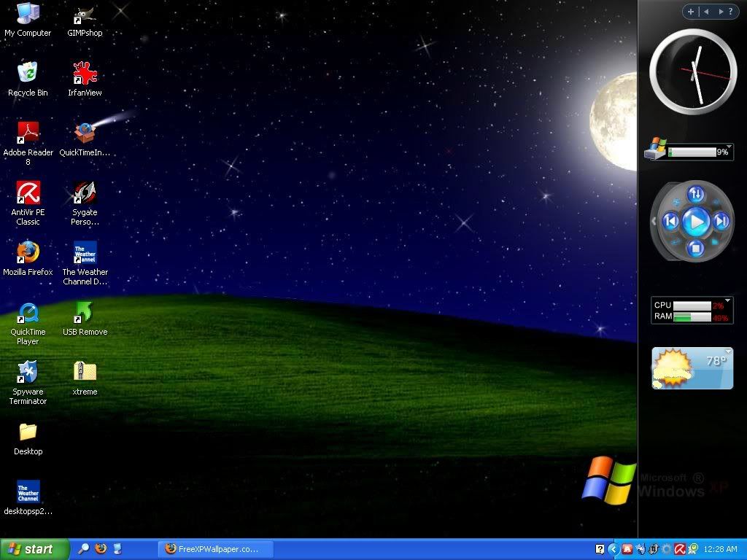Select the QuickTimeInstaller package icon
The image size is (747, 560).
pos(85,139)
